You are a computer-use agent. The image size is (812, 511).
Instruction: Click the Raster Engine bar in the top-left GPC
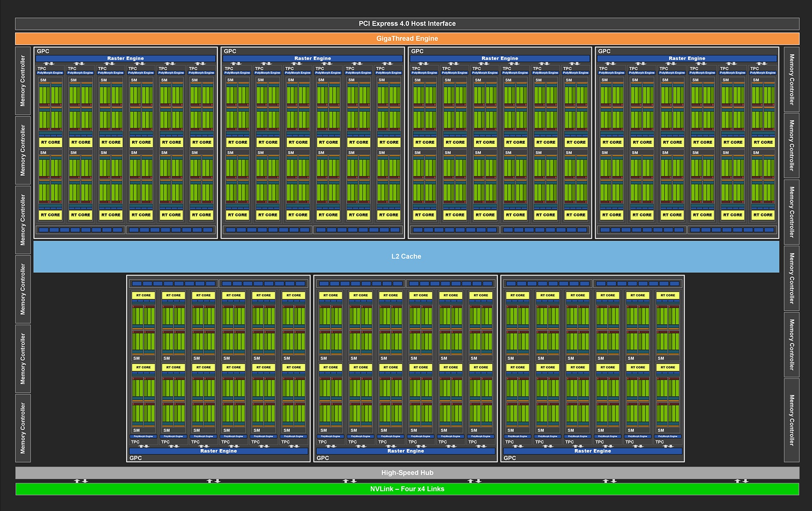point(125,58)
